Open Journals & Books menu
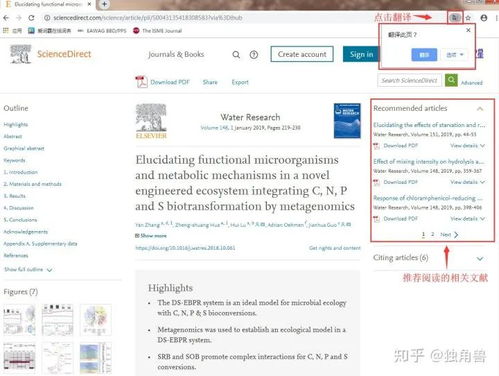The width and height of the screenshot is (499, 376). [x=176, y=54]
